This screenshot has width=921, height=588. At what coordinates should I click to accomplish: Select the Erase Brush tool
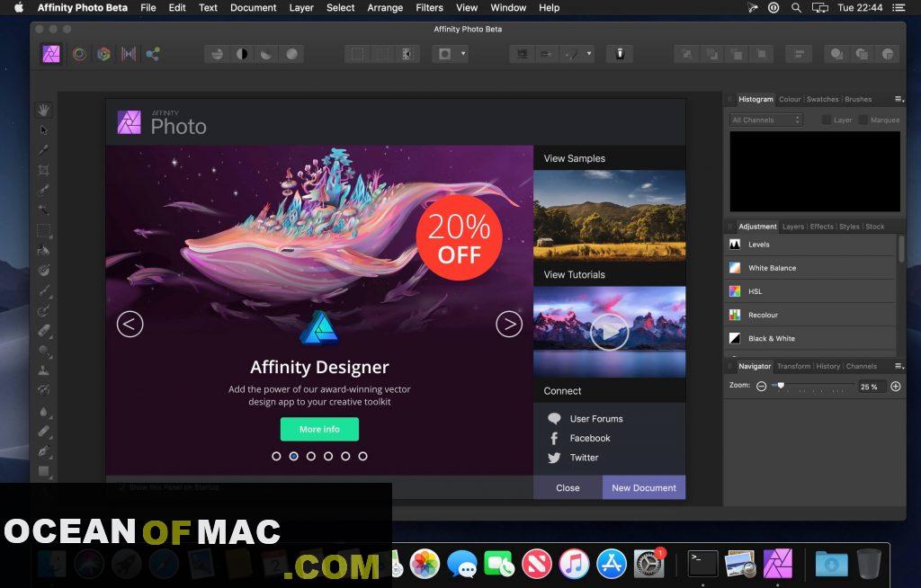click(43, 330)
